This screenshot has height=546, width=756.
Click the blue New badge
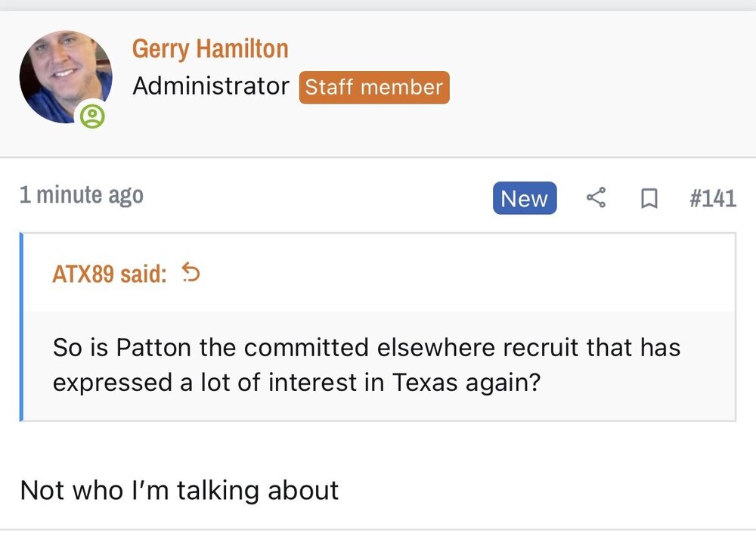click(524, 199)
